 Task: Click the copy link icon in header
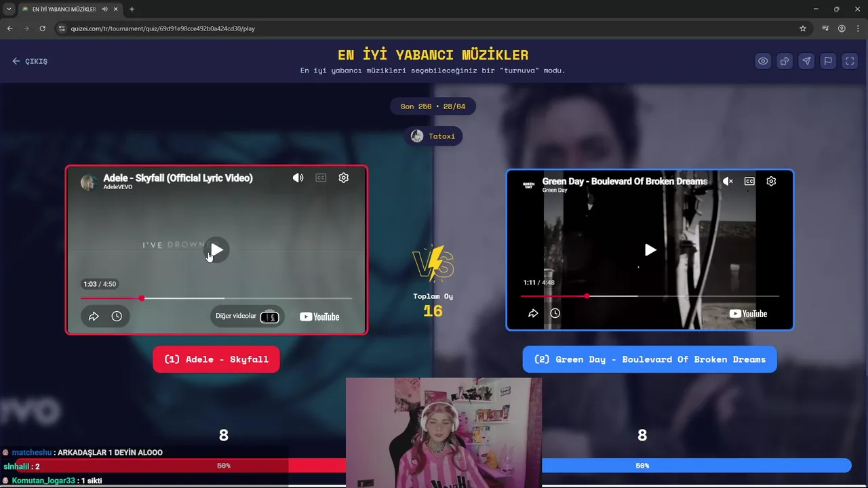785,61
